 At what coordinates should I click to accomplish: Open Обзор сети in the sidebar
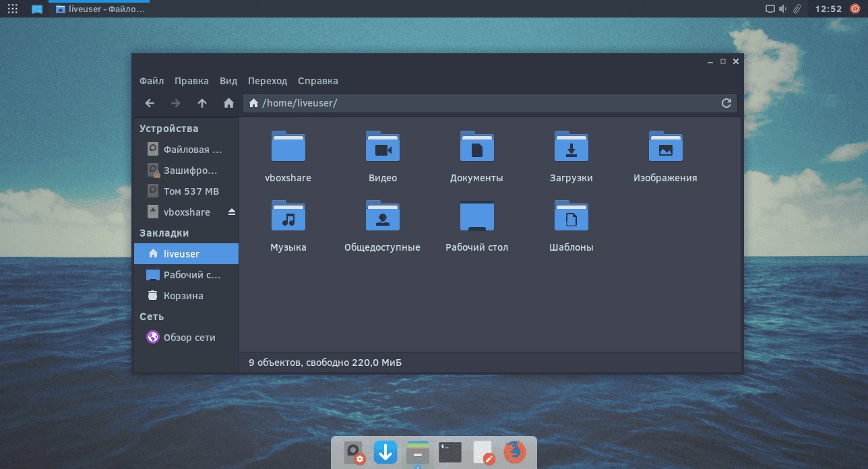(x=189, y=337)
